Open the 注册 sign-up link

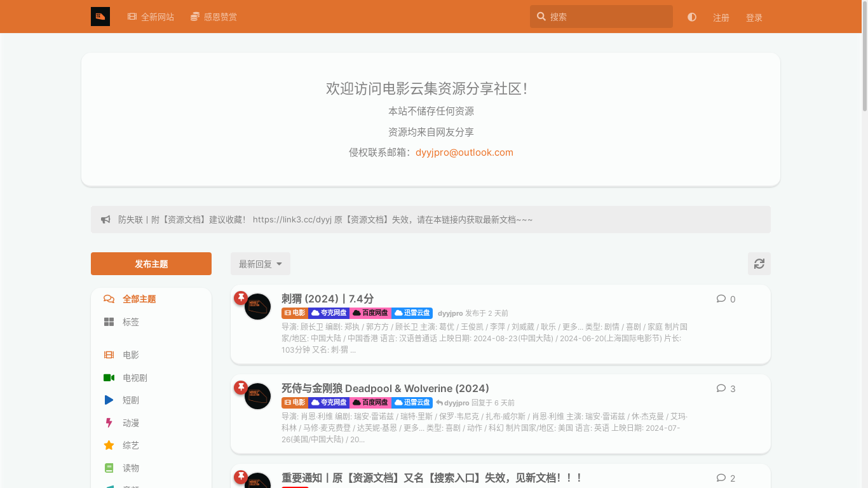click(x=721, y=17)
